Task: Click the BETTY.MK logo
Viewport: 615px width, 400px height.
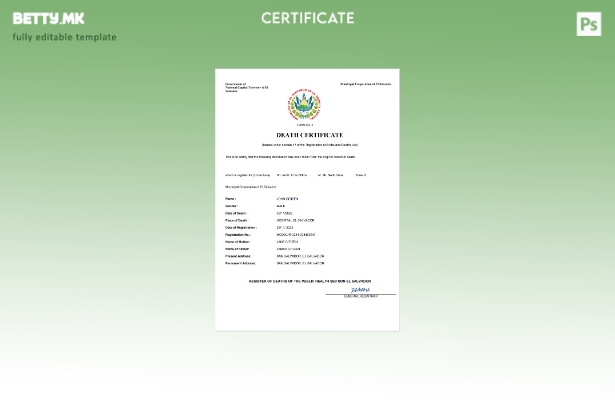Action: (48, 18)
